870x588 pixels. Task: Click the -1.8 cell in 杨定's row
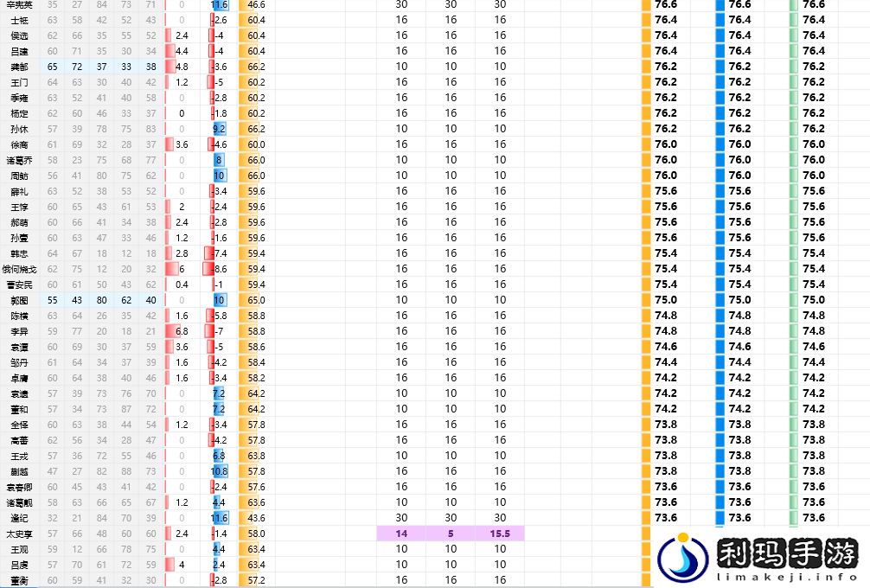219,113
